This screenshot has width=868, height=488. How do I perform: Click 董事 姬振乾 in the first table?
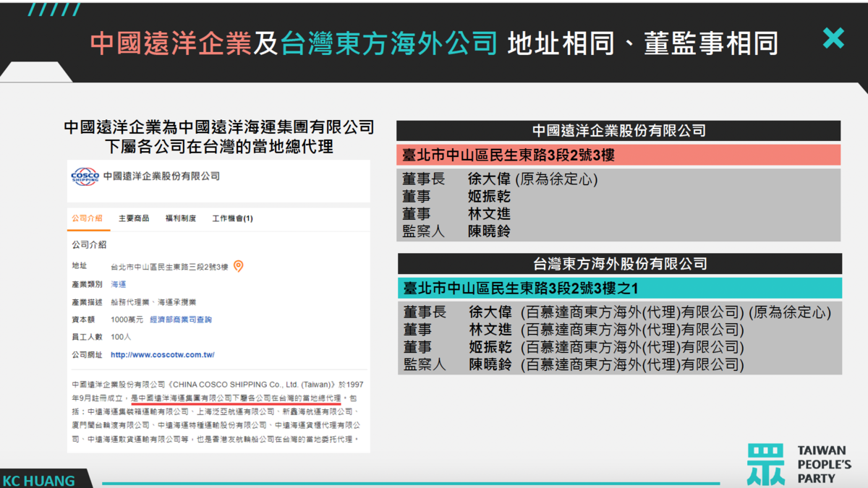coord(457,197)
